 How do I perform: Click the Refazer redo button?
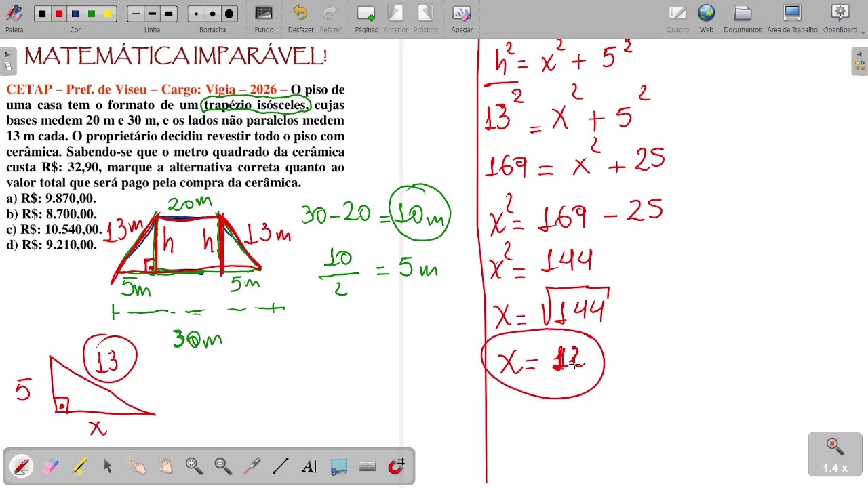tap(330, 18)
